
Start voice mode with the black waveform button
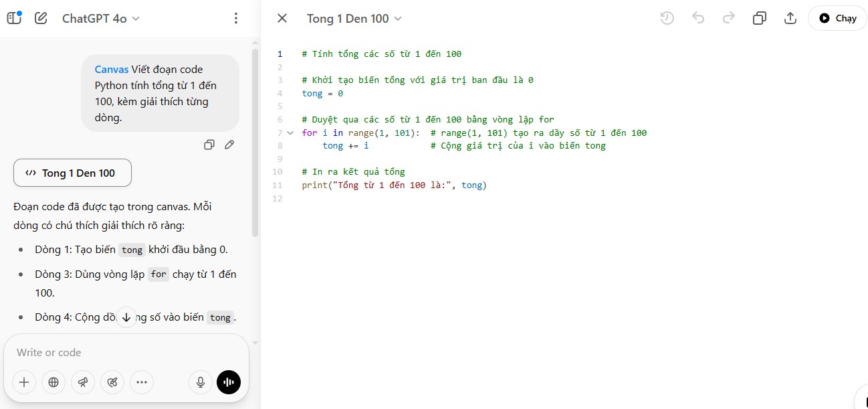pyautogui.click(x=229, y=382)
